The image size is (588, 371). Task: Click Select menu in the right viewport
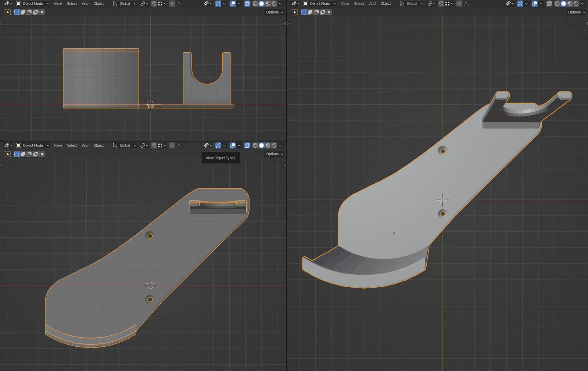pyautogui.click(x=359, y=4)
